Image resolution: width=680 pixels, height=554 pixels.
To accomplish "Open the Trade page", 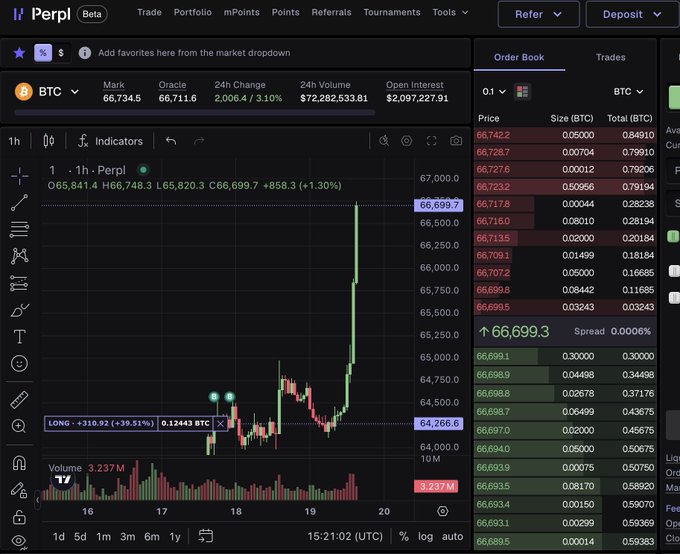I will coord(149,12).
